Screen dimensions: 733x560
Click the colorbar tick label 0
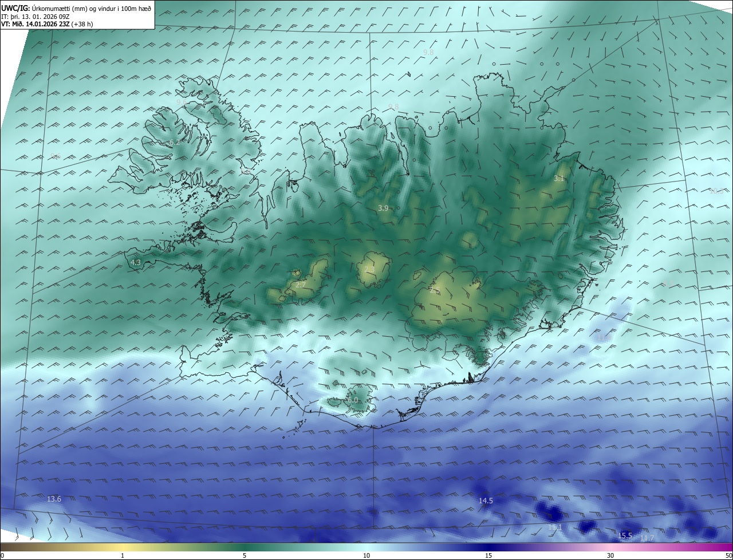point(2,555)
